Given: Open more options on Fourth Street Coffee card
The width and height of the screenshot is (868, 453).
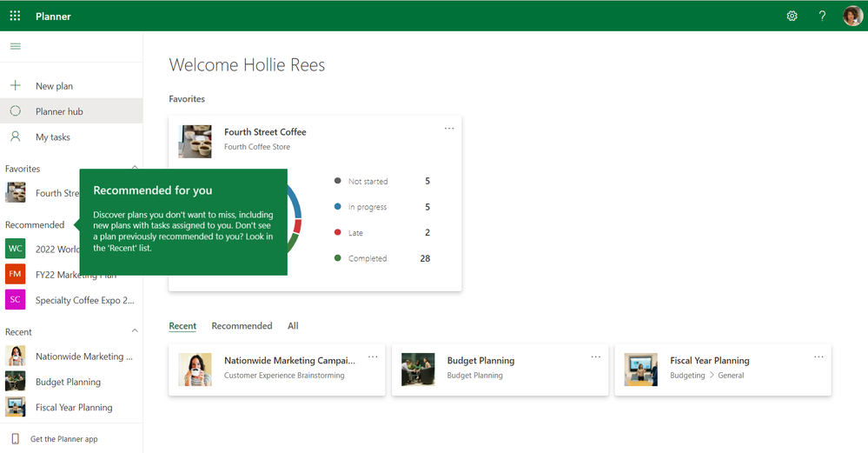Looking at the screenshot, I should (449, 129).
